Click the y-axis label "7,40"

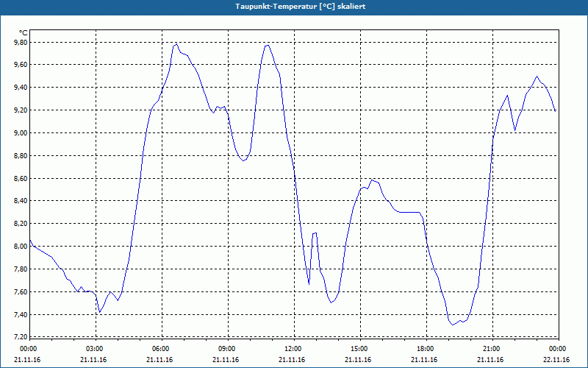point(21,315)
